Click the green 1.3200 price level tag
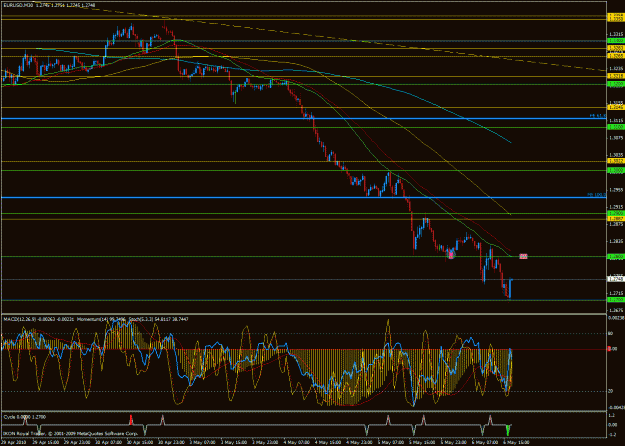 [616, 84]
